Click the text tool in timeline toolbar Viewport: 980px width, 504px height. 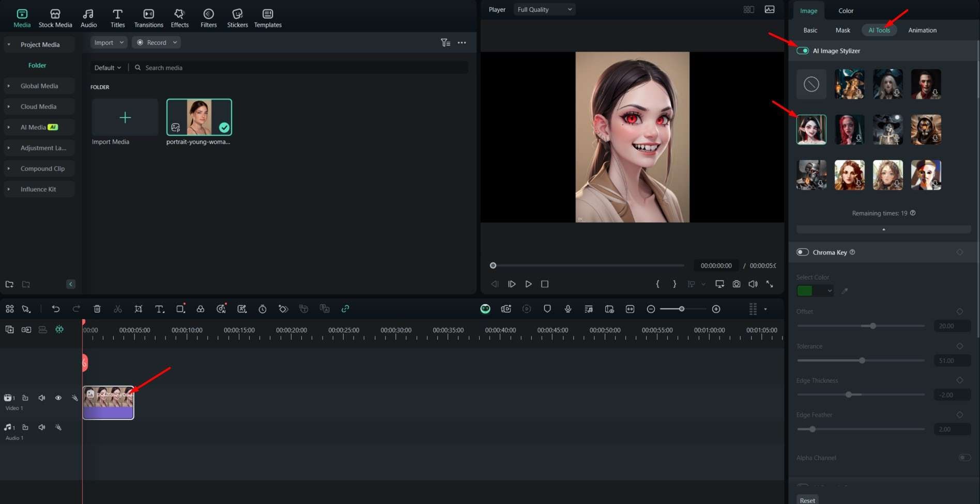(x=159, y=309)
